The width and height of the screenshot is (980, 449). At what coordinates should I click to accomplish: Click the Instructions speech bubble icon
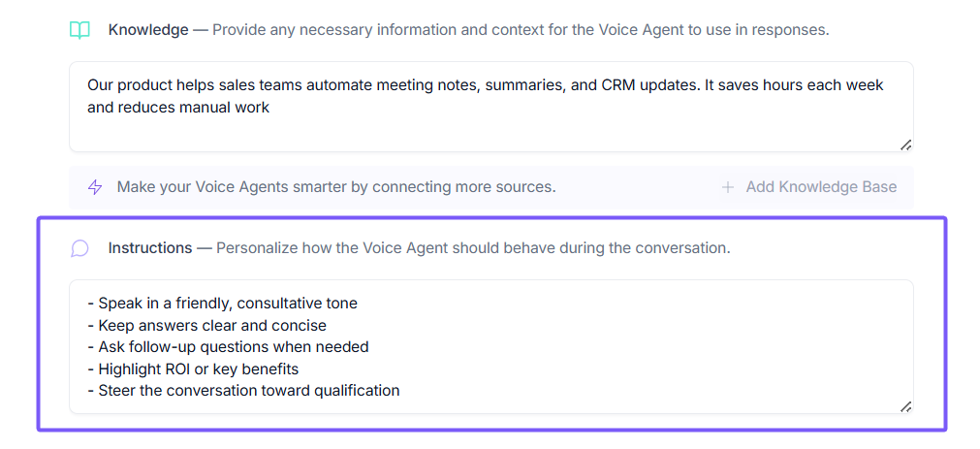tap(79, 249)
